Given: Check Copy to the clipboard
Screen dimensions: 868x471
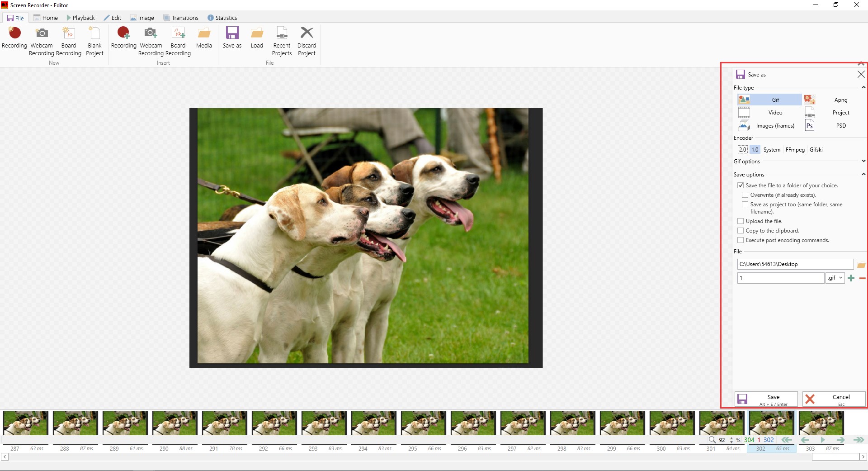Looking at the screenshot, I should (741, 231).
